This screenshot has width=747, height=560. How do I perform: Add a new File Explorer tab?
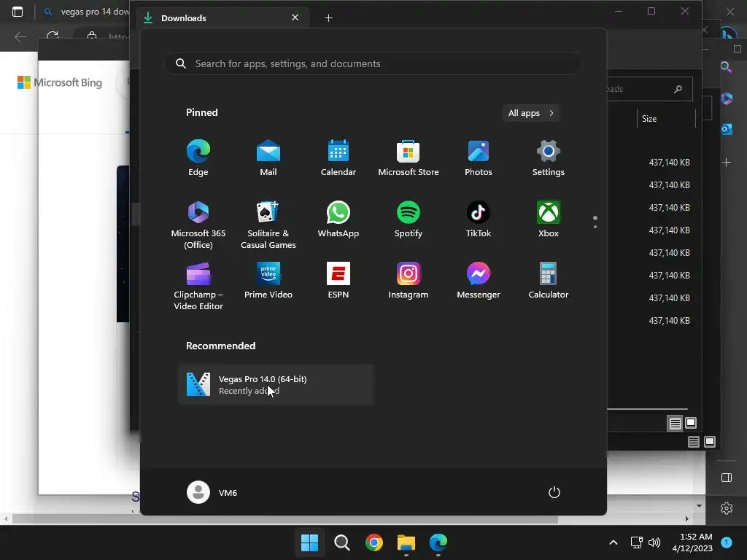coord(328,18)
